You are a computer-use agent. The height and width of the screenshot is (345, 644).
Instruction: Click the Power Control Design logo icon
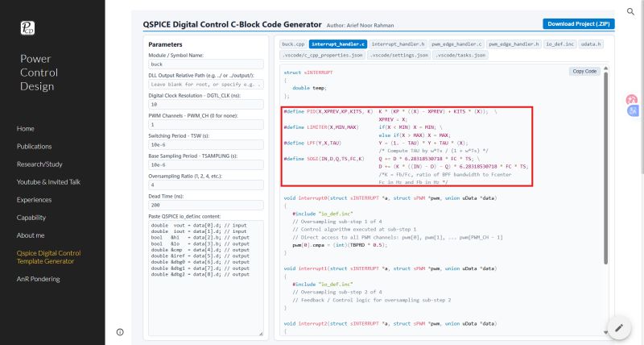(x=27, y=28)
